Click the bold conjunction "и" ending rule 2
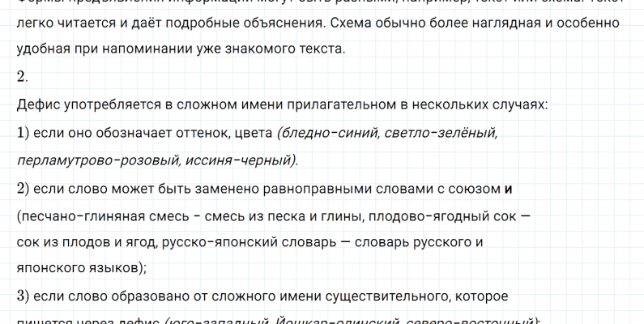Screen dimensions: 644x324 pyautogui.click(x=508, y=188)
